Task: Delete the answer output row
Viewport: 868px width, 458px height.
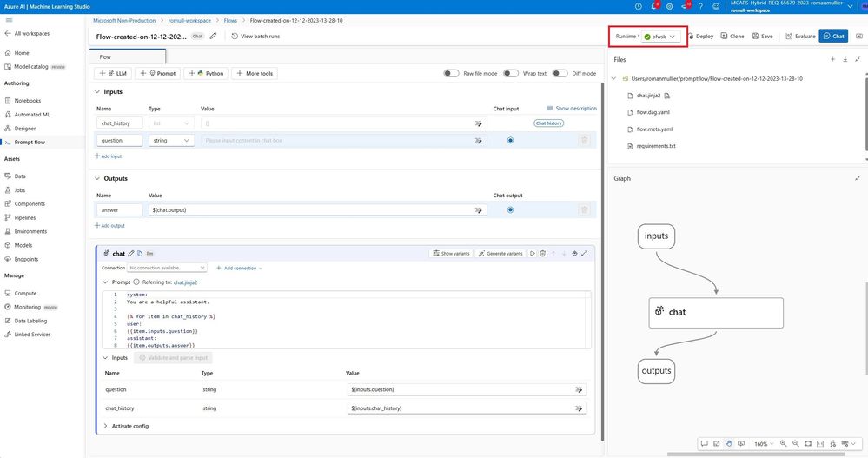Action: click(584, 210)
